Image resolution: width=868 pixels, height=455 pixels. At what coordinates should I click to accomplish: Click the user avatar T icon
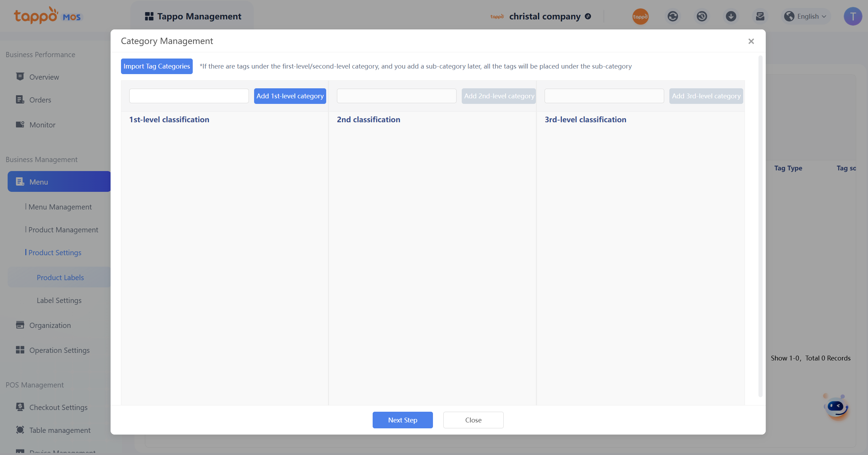point(852,16)
